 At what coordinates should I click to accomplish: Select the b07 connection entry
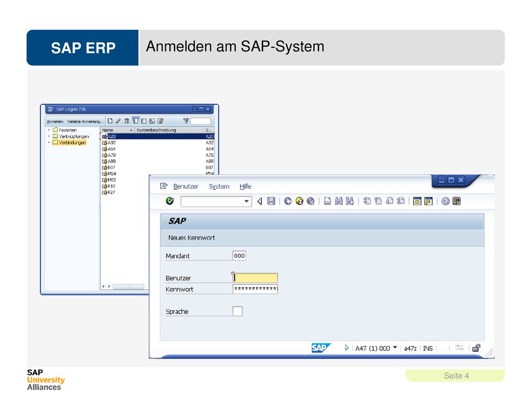pyautogui.click(x=158, y=167)
